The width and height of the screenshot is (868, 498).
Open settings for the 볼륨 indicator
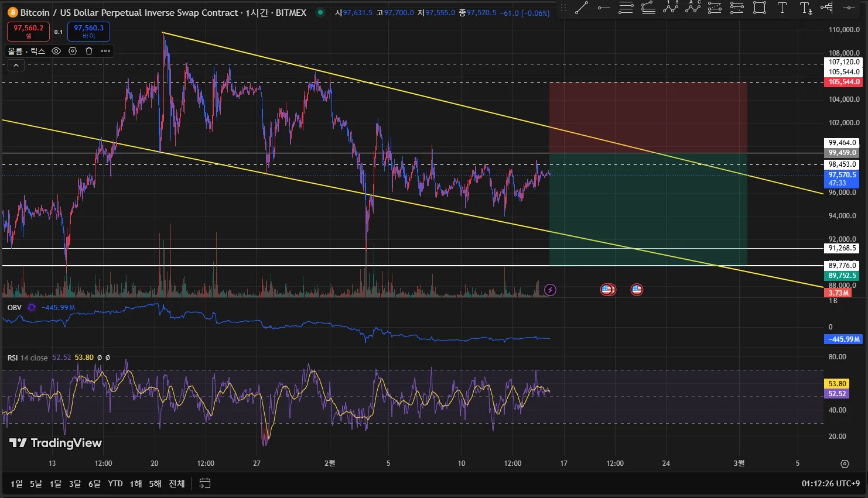click(x=73, y=51)
